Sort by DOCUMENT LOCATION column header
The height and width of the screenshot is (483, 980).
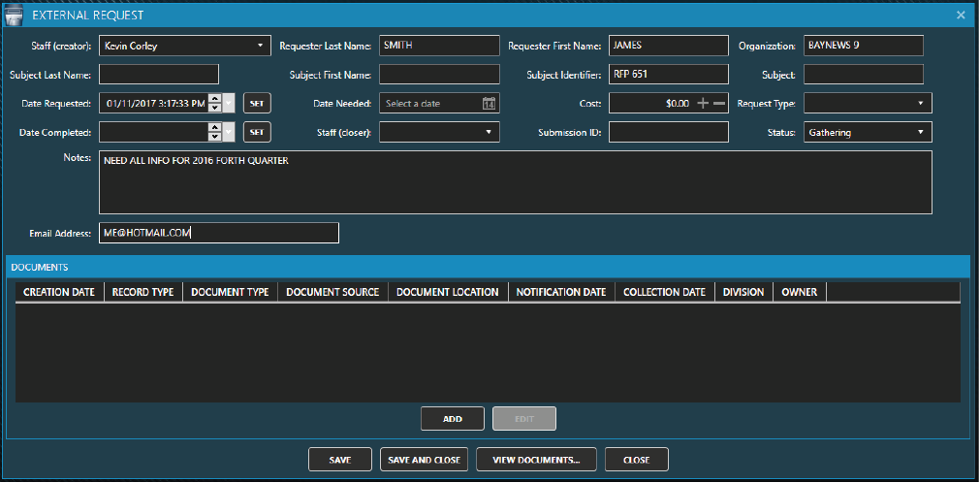(448, 292)
